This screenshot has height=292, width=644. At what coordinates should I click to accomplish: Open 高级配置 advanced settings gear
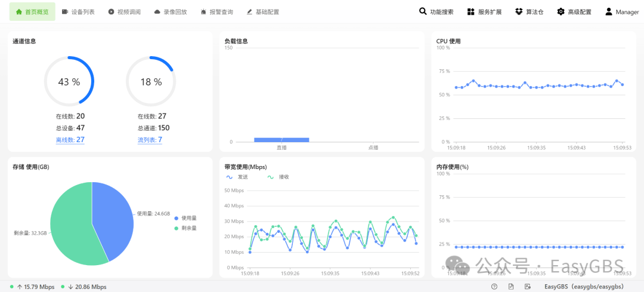pyautogui.click(x=574, y=11)
